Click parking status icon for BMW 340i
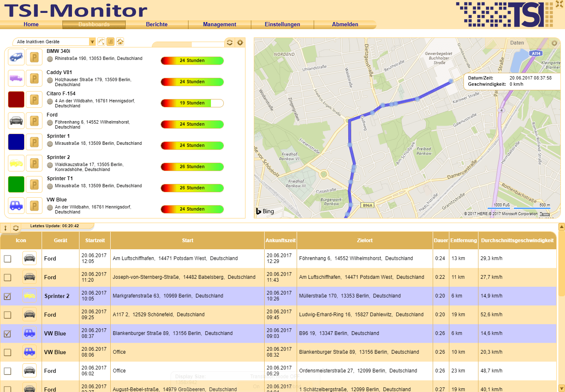Screen dimensions: 565x392 tap(34, 57)
